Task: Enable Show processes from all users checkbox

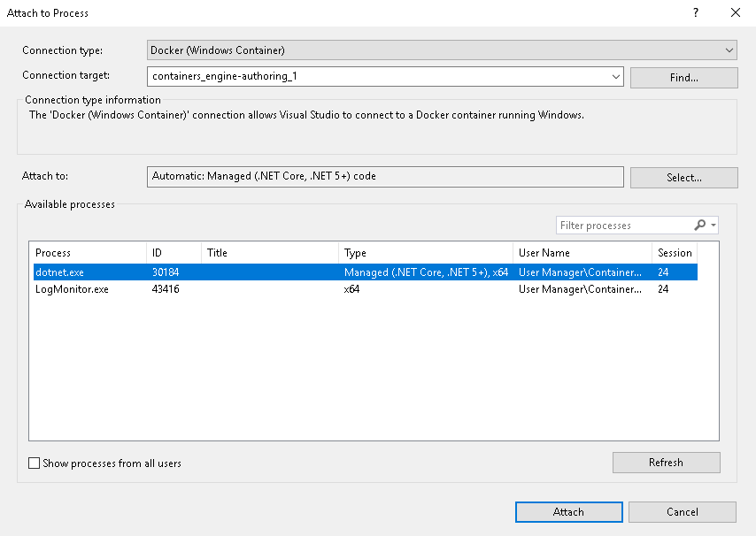Action: tap(34, 463)
